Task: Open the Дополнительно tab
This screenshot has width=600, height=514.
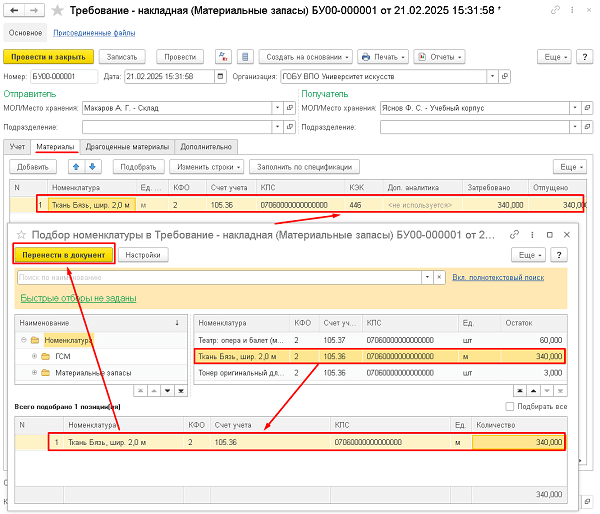Action: point(207,146)
